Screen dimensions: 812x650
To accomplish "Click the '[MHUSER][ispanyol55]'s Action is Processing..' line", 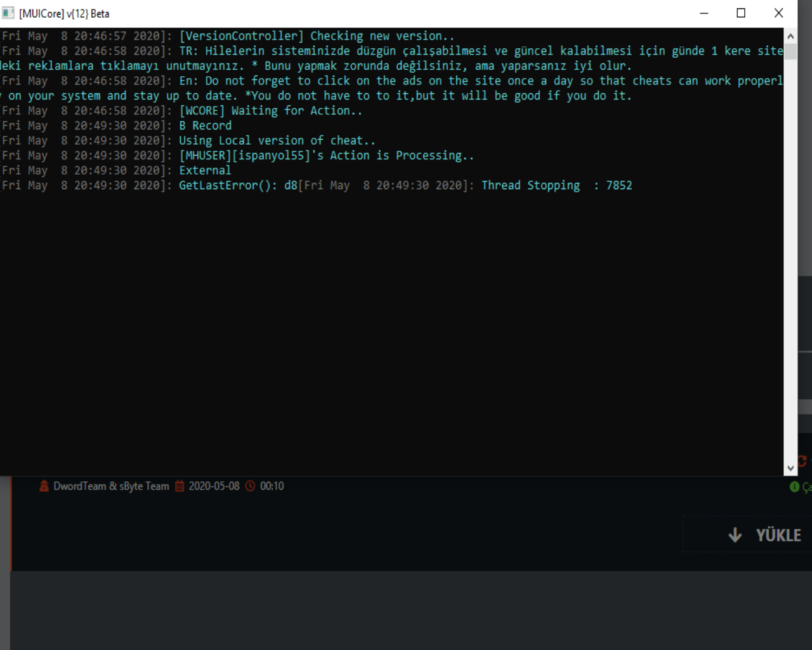I will click(x=327, y=156).
